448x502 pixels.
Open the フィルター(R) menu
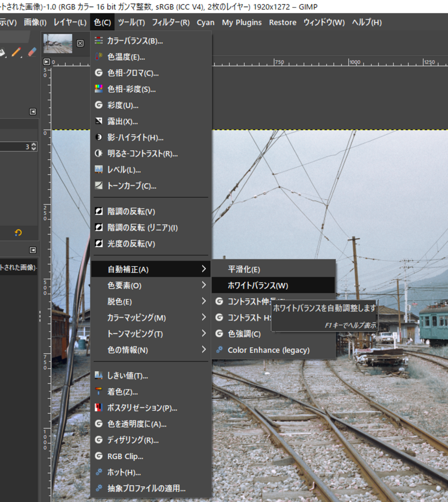(x=171, y=22)
